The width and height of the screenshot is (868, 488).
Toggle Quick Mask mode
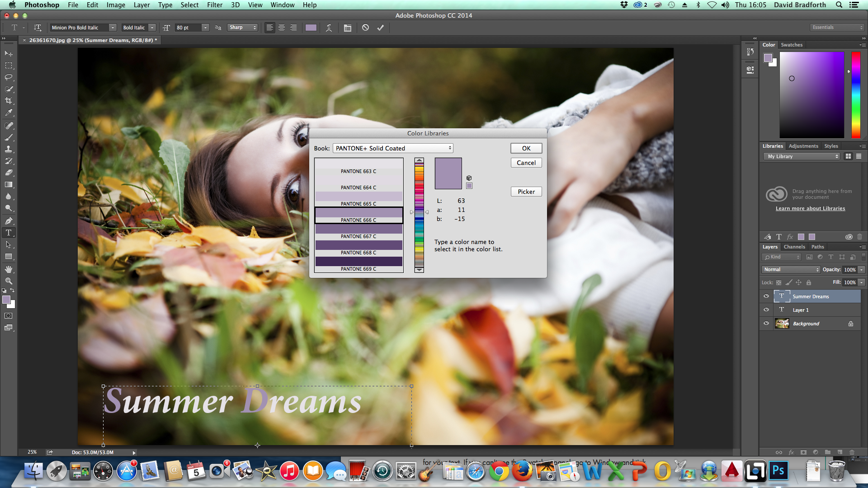tap(9, 315)
